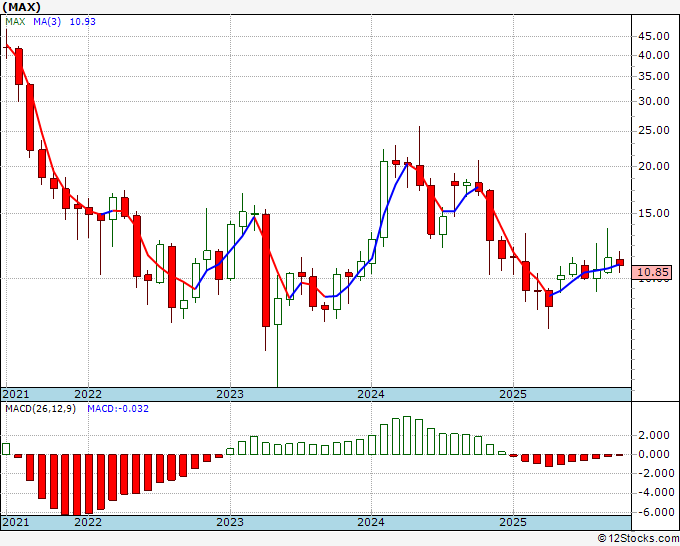This screenshot has height=546, width=680.
Task: Click the -2.000 MACD axis label
Action: click(x=654, y=474)
